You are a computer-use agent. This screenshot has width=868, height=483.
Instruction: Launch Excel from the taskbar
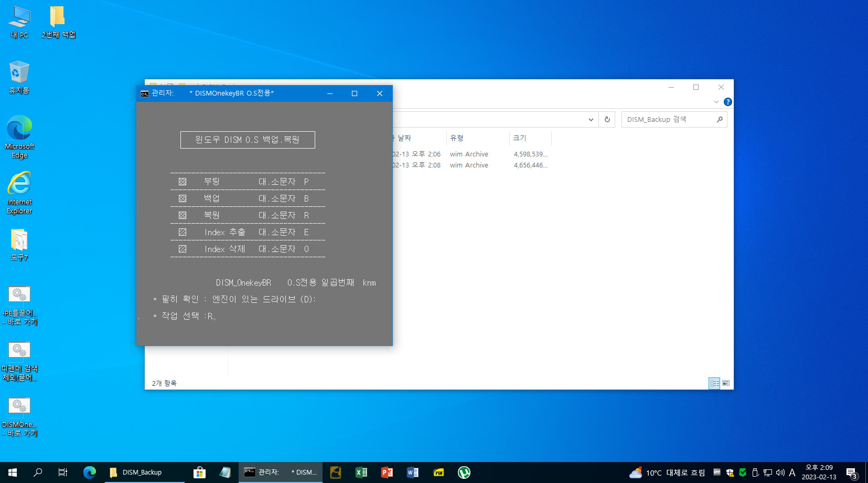click(361, 472)
